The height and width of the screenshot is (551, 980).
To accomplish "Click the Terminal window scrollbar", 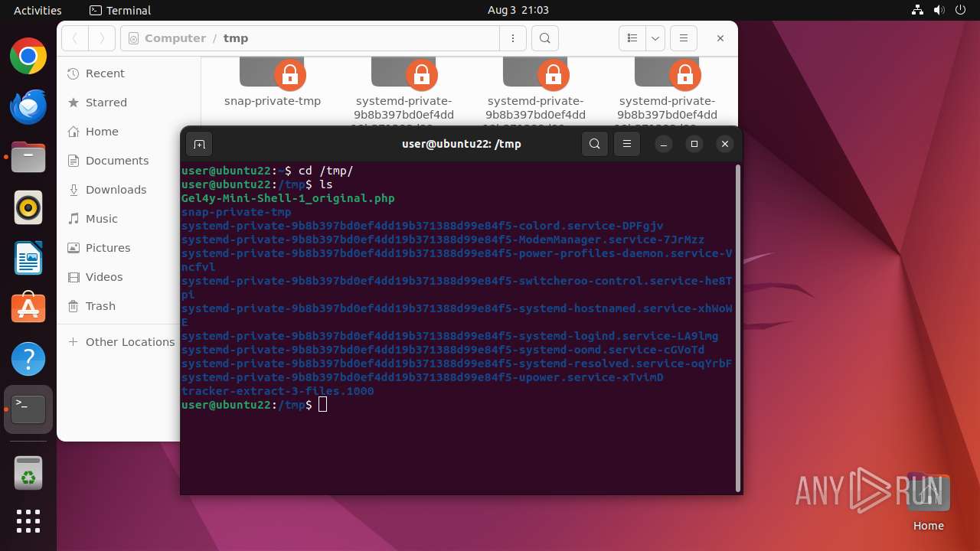I will coord(737,328).
